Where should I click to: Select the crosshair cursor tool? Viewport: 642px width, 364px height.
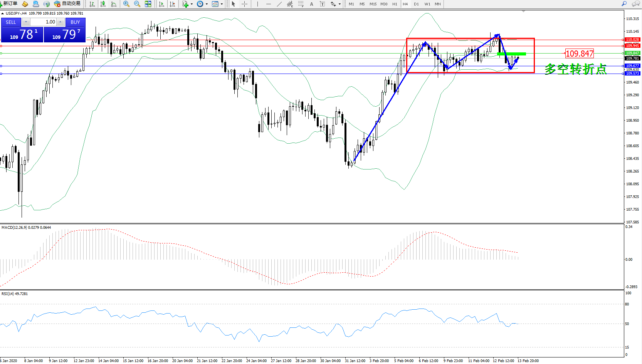pyautogui.click(x=244, y=4)
